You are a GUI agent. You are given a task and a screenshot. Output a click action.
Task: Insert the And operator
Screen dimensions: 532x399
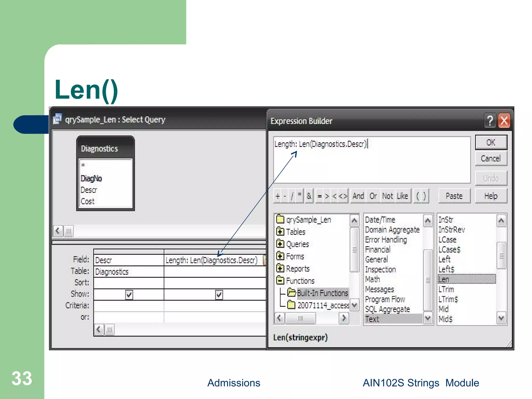[x=358, y=196]
